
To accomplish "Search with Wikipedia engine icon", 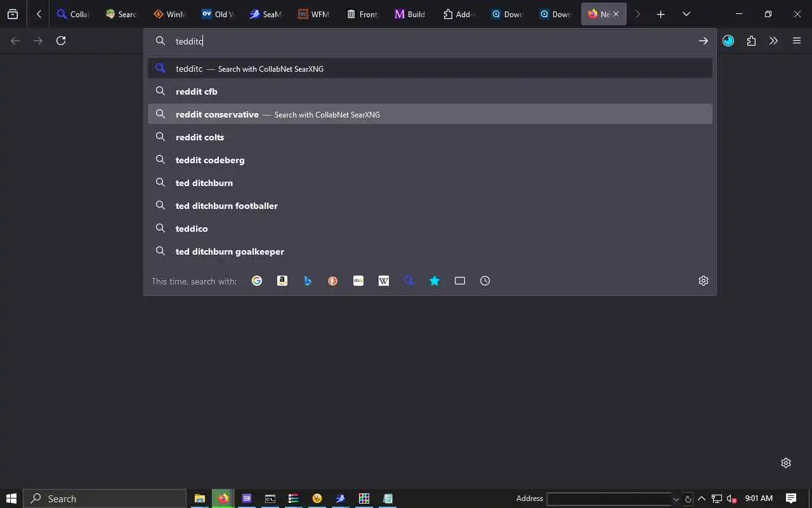I will point(384,281).
